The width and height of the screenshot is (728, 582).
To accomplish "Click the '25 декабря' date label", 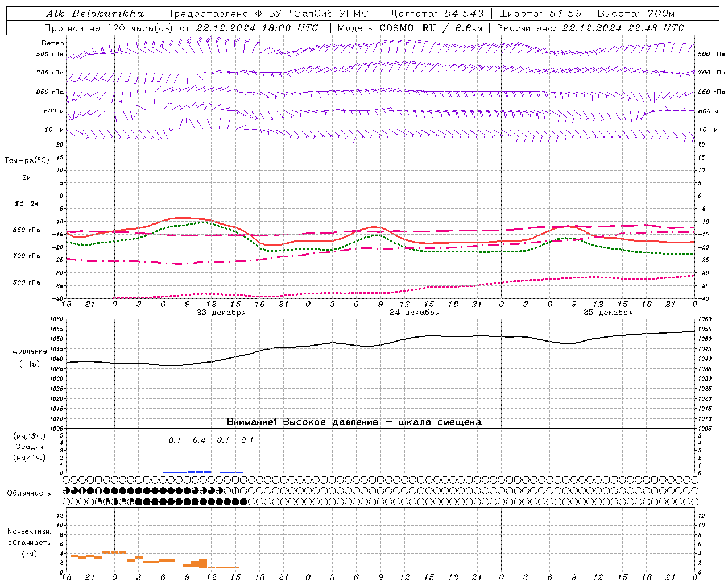I will pyautogui.click(x=608, y=313).
